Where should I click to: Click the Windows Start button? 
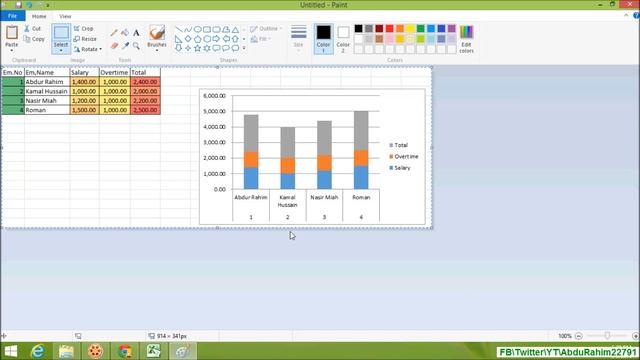(x=11, y=351)
